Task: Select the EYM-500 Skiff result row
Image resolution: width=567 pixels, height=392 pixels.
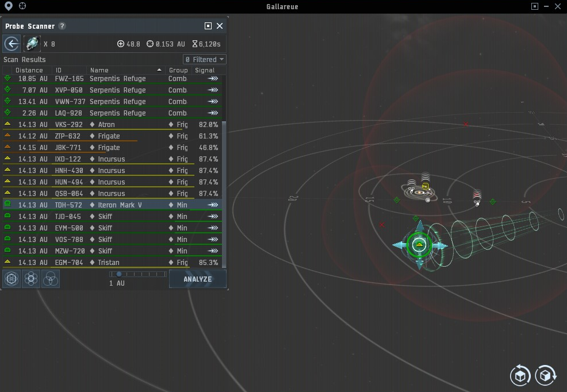Action: (112, 228)
